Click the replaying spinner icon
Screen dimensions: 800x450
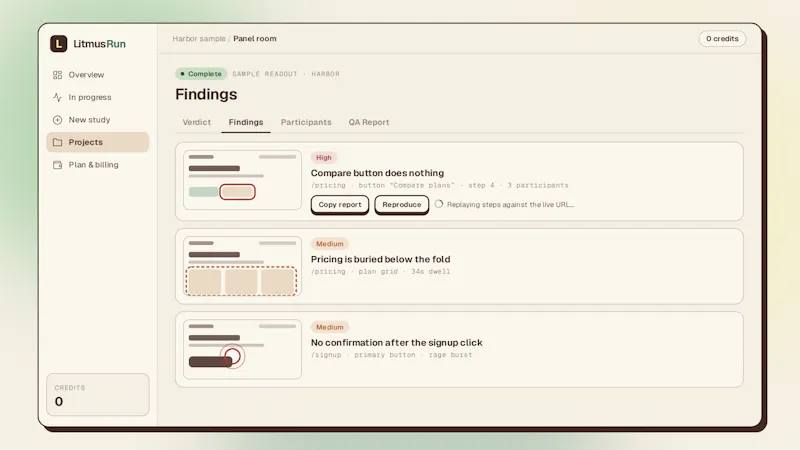(x=439, y=204)
